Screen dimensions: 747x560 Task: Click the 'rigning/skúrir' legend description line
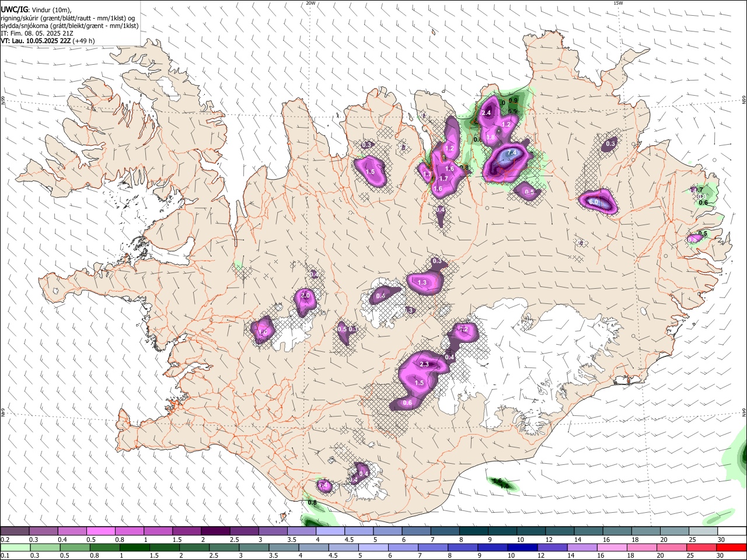tap(68, 18)
